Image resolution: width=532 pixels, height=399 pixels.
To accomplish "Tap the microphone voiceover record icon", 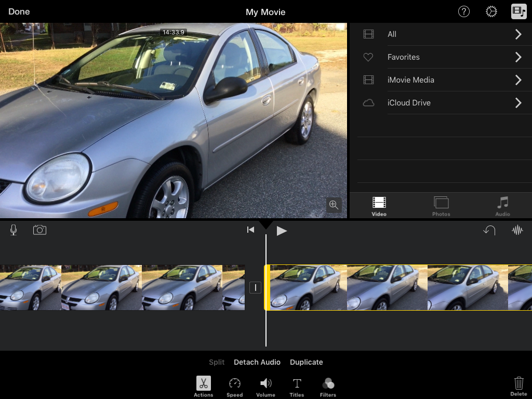I will pyautogui.click(x=14, y=230).
